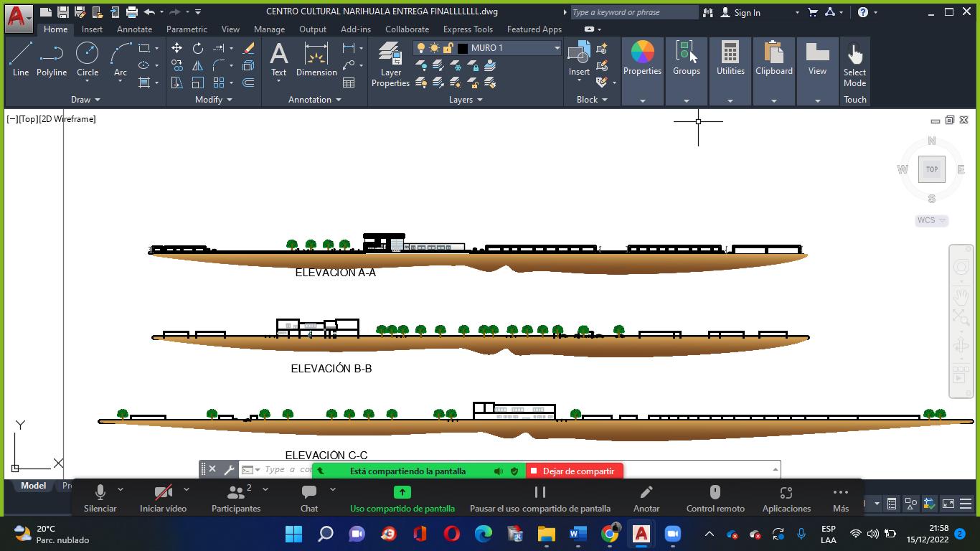
Task: Toggle freeze sun icon for MURO 1 layer
Action: [x=434, y=48]
